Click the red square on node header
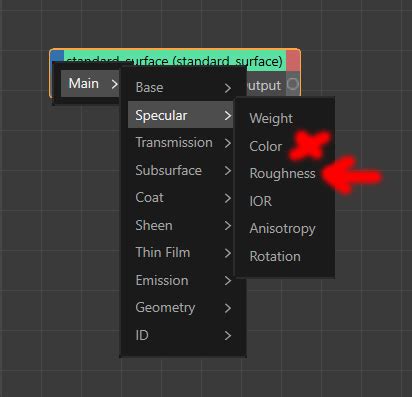The image size is (412, 397). (x=293, y=60)
